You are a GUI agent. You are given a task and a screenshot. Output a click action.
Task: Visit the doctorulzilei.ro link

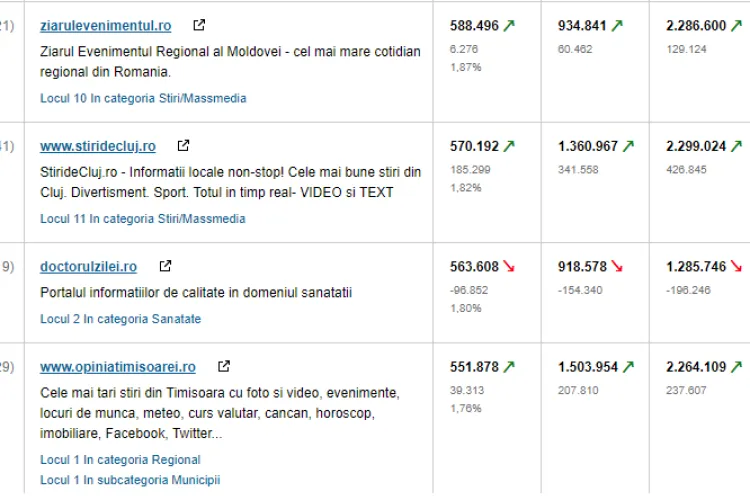[88, 267]
